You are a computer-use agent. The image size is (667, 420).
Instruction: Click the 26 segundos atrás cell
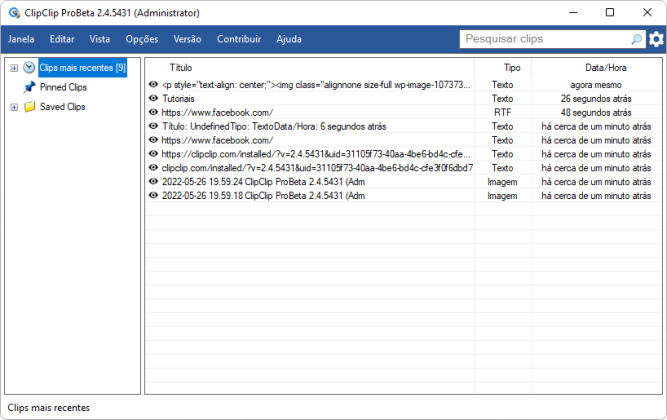596,98
